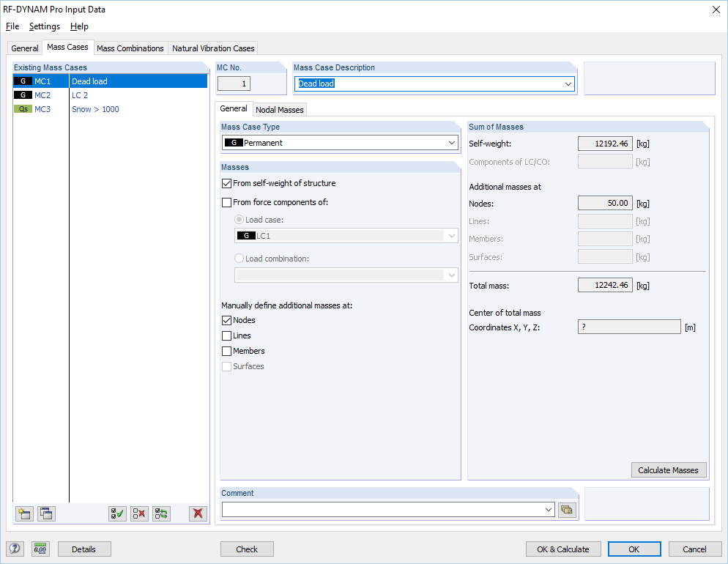
Task: Uncheck additional masses at Nodes
Action: pyautogui.click(x=226, y=320)
